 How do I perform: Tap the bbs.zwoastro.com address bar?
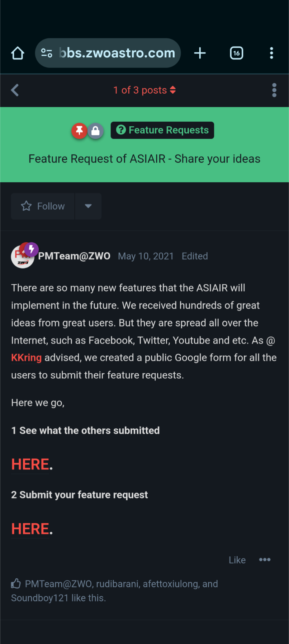coord(117,53)
